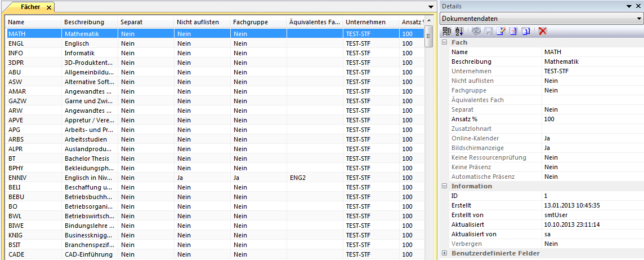
Task: Select the Fächer tab
Action: coord(30,7)
